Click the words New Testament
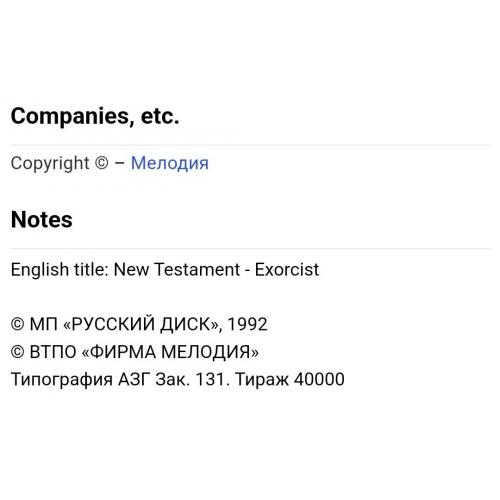This screenshot has width=500, height=500. coord(177,269)
